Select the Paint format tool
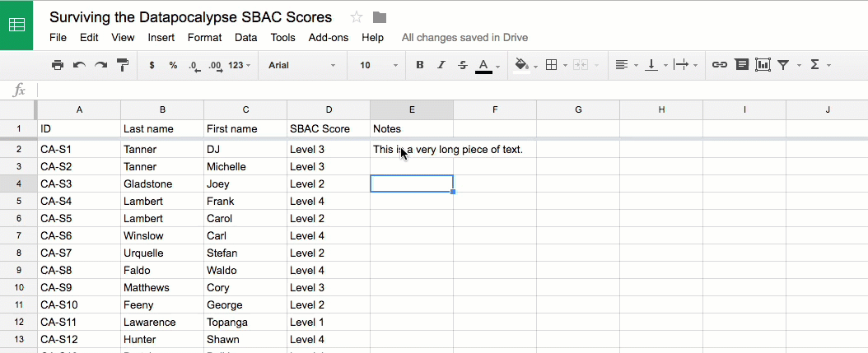The image size is (868, 353). coord(123,65)
